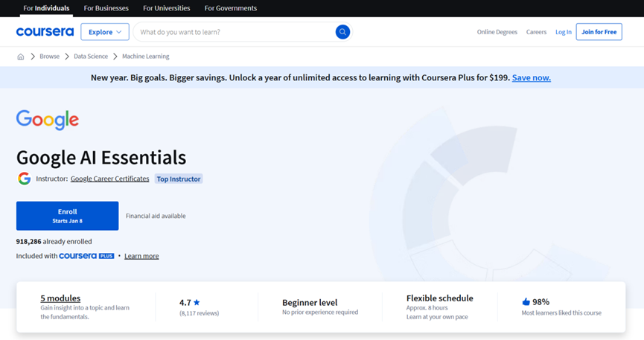Open the Explore dropdown menu
The height and width of the screenshot is (340, 644).
[x=105, y=32]
